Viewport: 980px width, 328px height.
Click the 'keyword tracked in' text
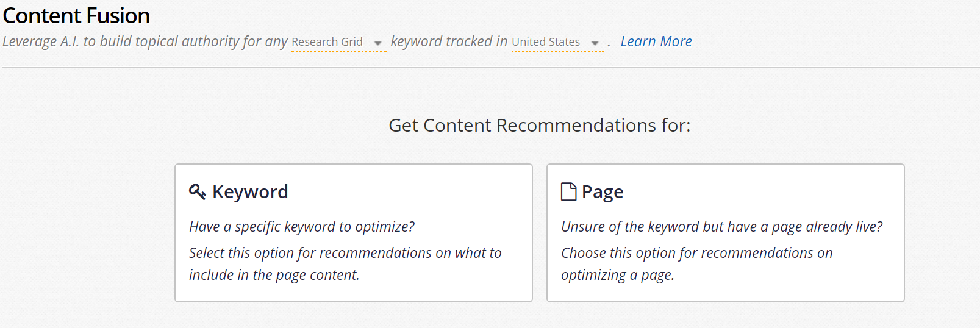(x=449, y=41)
